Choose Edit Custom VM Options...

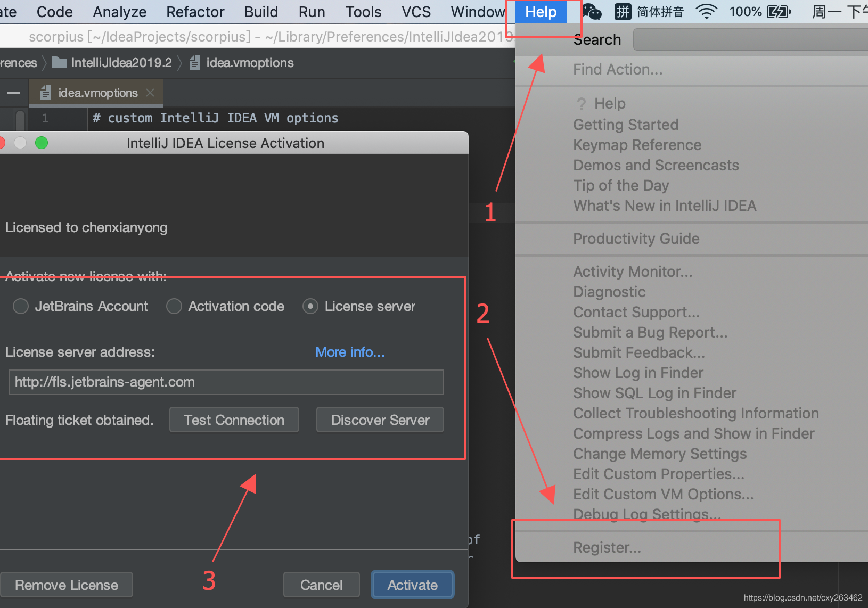(x=664, y=494)
